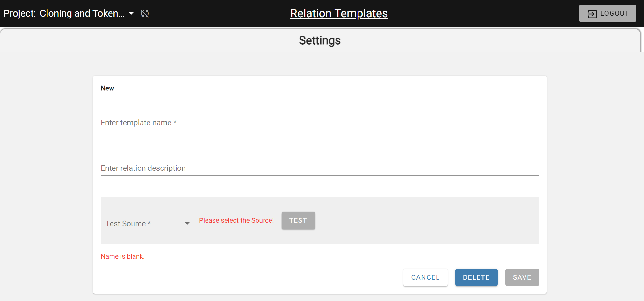Select the New section label

click(x=107, y=88)
